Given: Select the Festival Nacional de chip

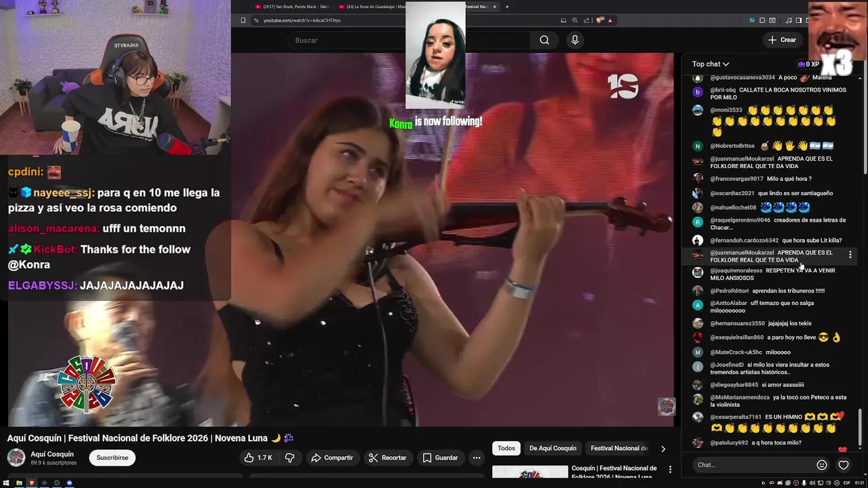Looking at the screenshot, I should [x=619, y=449].
